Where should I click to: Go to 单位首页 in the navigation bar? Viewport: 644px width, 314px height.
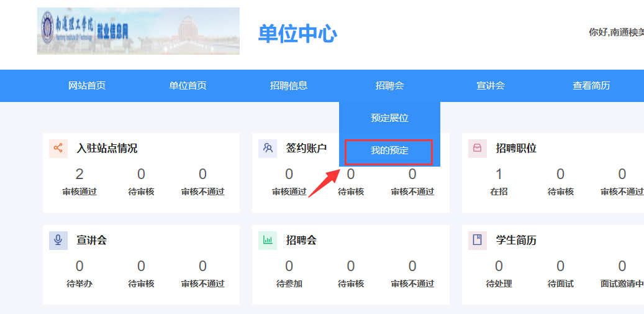[x=188, y=86]
